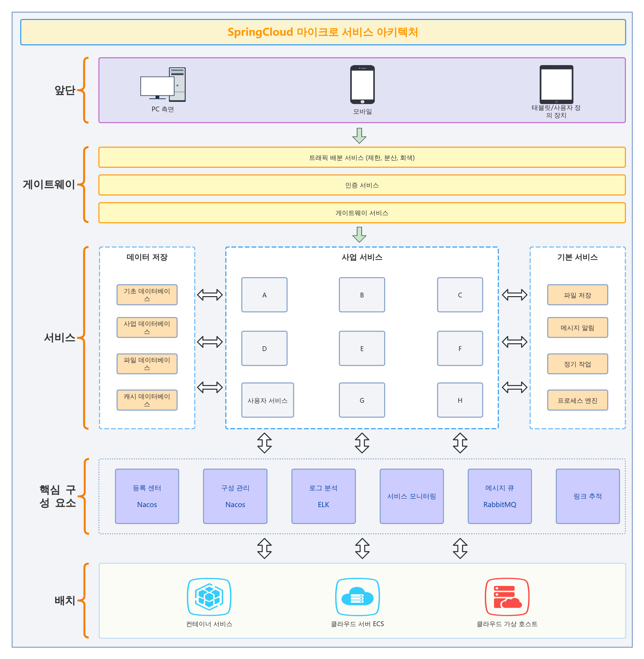
Task: Click the 메시지 알림 box
Action: tap(578, 328)
